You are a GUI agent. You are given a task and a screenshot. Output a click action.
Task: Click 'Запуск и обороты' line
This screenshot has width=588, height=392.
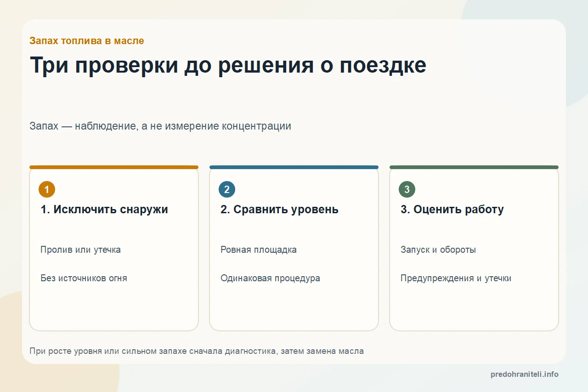click(438, 250)
